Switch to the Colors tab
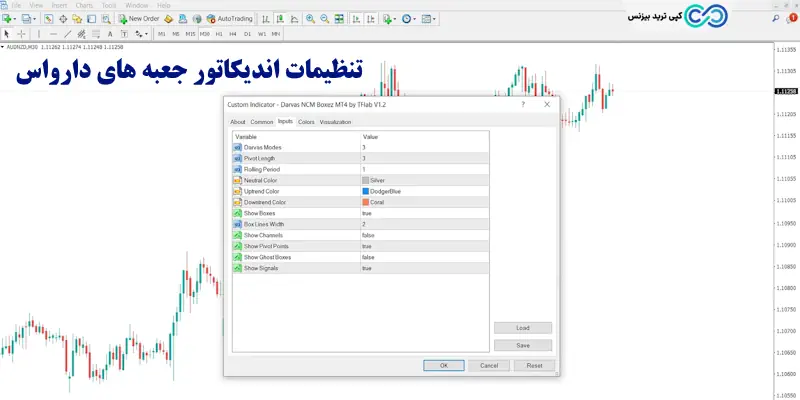 point(306,122)
